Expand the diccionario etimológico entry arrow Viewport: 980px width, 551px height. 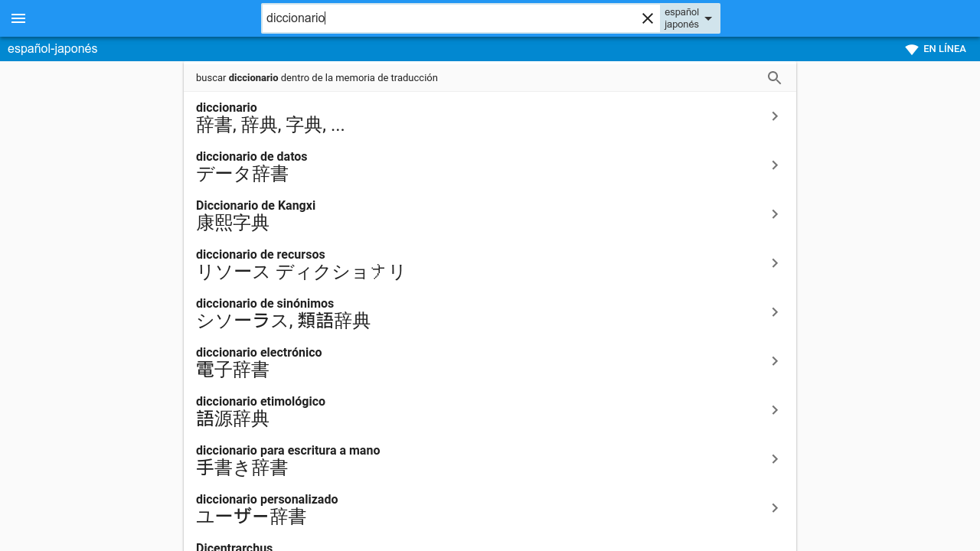coord(775,410)
